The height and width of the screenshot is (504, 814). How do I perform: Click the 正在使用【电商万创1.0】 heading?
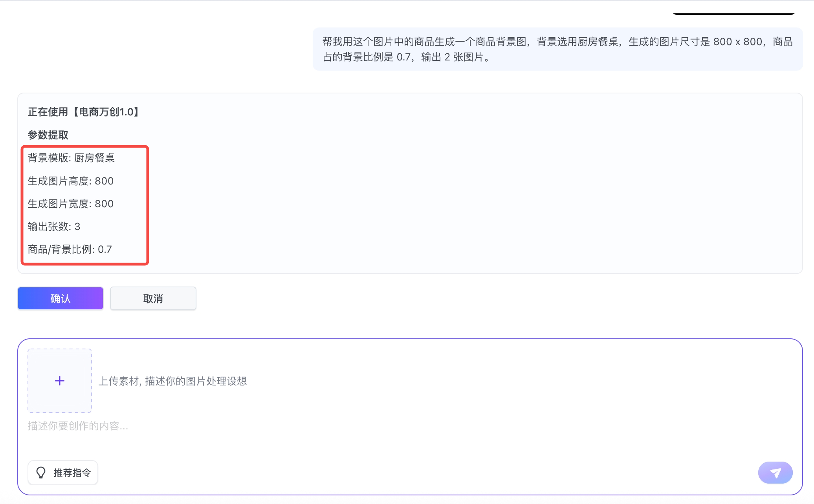84,112
